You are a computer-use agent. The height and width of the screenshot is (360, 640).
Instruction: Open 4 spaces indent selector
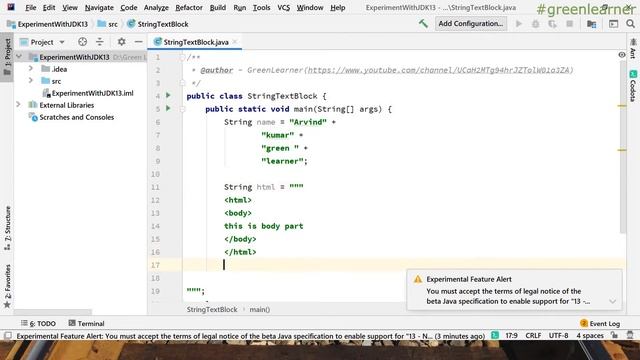click(590, 336)
